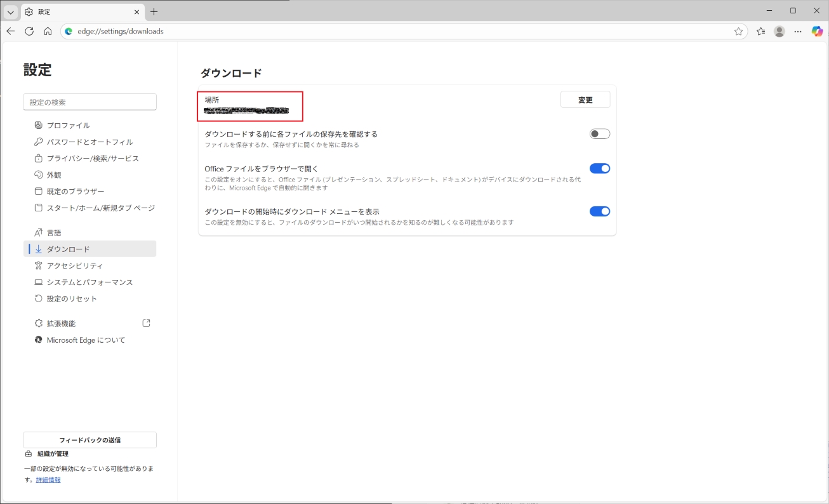Add page to favorites star icon
Image resolution: width=829 pixels, height=504 pixels.
(738, 31)
